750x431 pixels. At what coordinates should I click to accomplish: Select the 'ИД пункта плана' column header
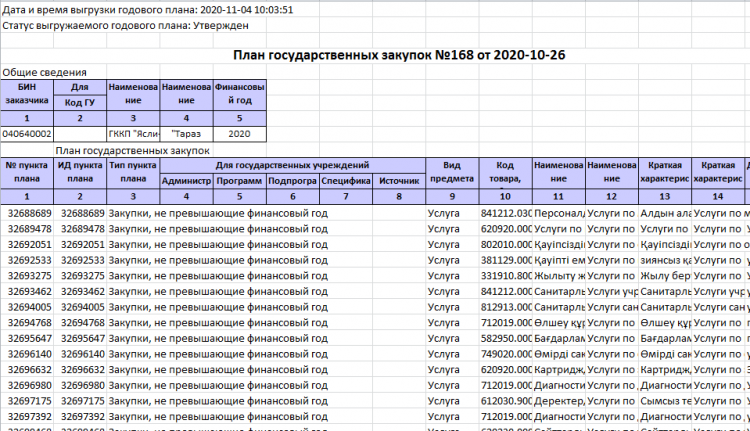[80, 173]
